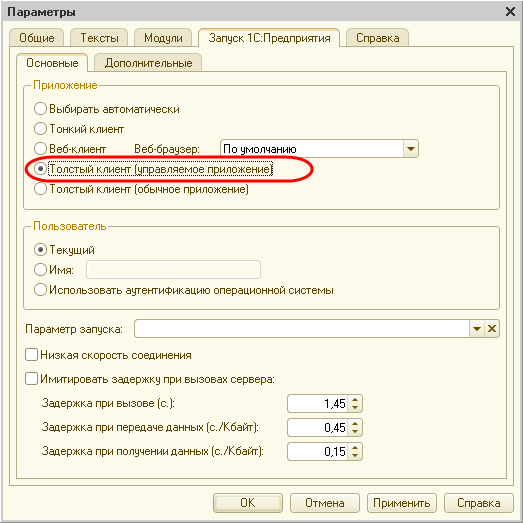Image resolution: width=523 pixels, height=523 pixels.
Task: Expand the Параметр запуска dropdown arrow
Action: pos(477,329)
